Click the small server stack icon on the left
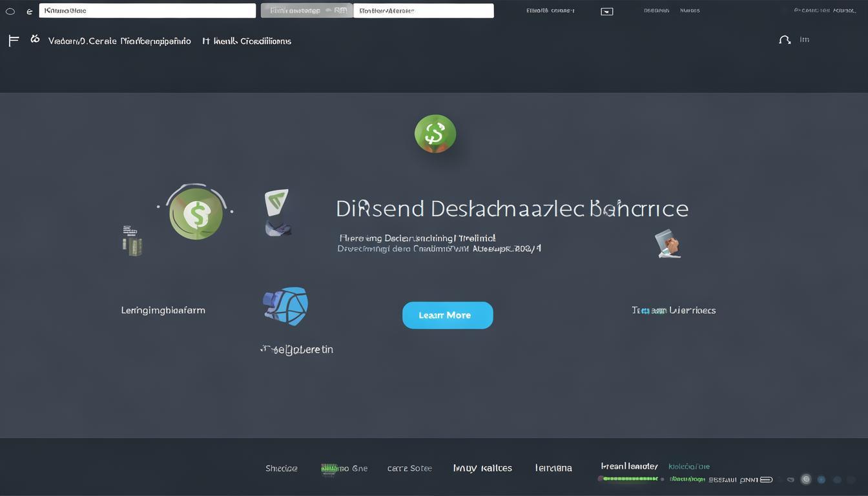868x496 pixels. click(131, 240)
